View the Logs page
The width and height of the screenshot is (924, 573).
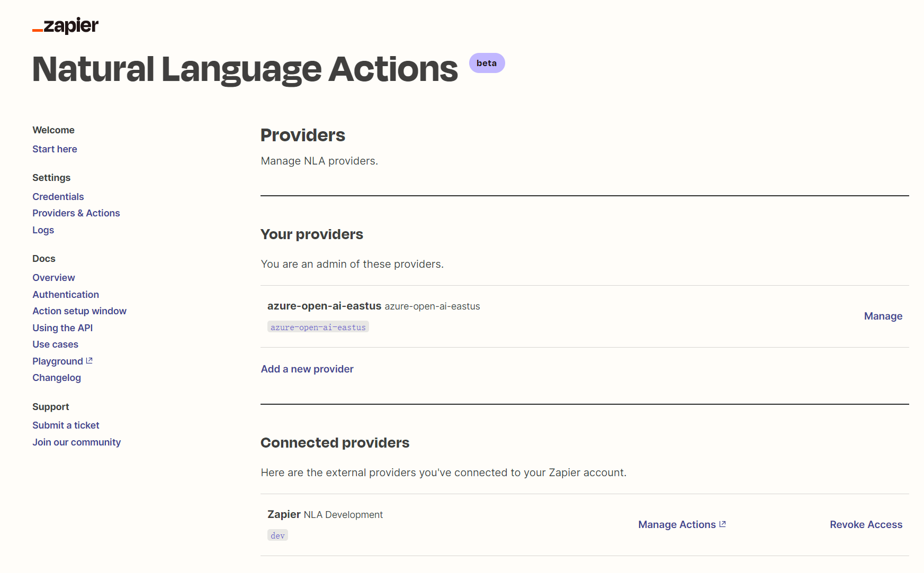tap(43, 230)
